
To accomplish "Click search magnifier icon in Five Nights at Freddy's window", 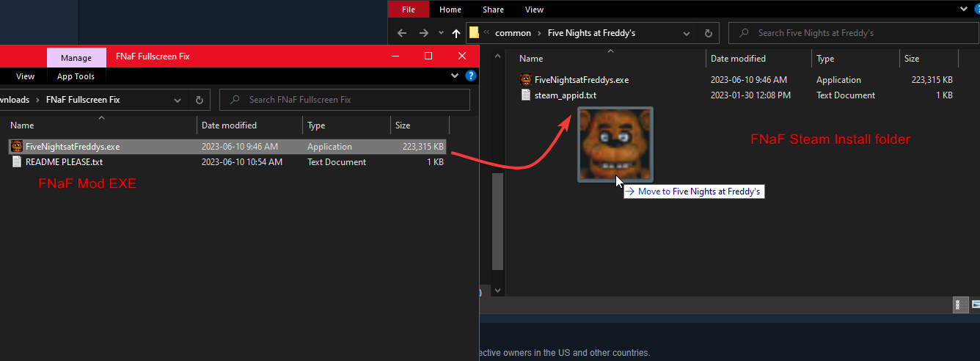I will [x=745, y=33].
